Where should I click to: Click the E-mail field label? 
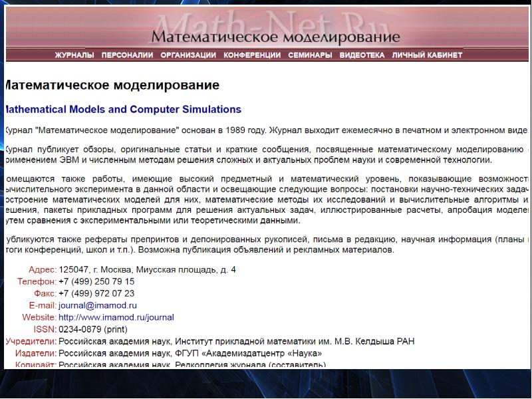click(x=43, y=305)
